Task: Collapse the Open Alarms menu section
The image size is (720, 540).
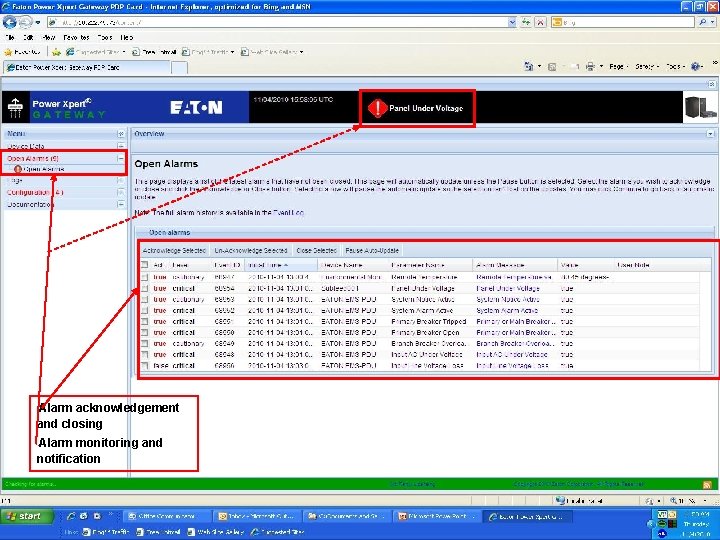Action: [121, 158]
